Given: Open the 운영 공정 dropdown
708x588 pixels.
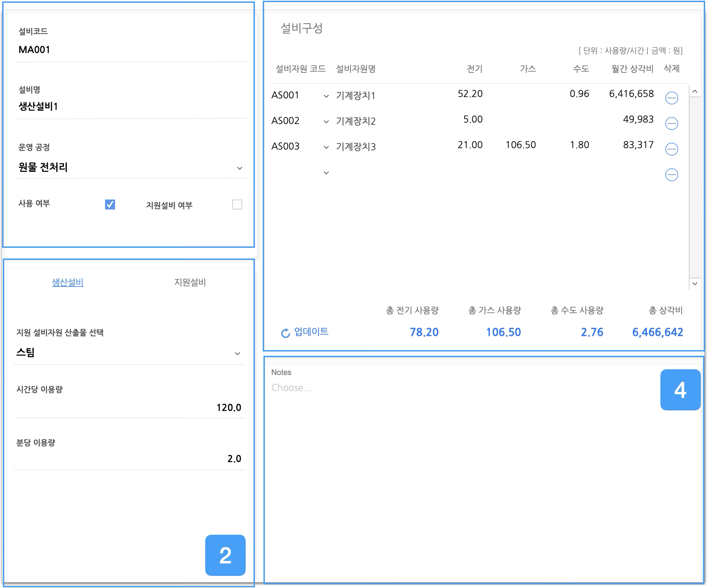Looking at the screenshot, I should [239, 168].
